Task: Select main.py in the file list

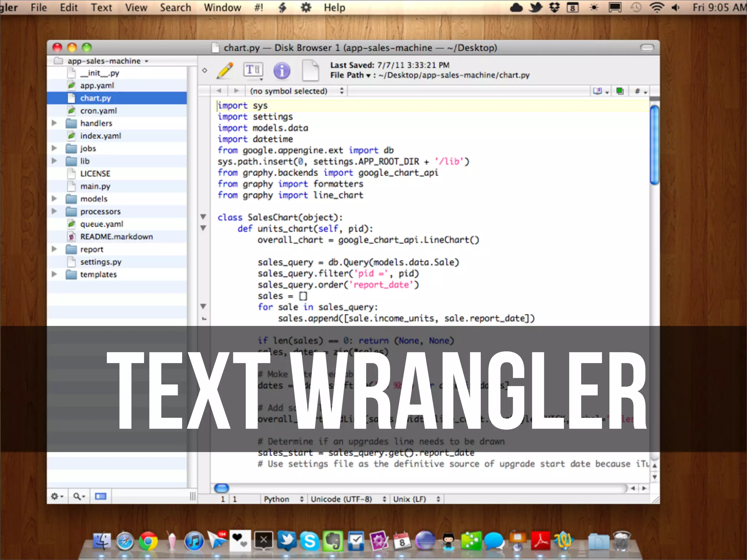Action: 117,186
